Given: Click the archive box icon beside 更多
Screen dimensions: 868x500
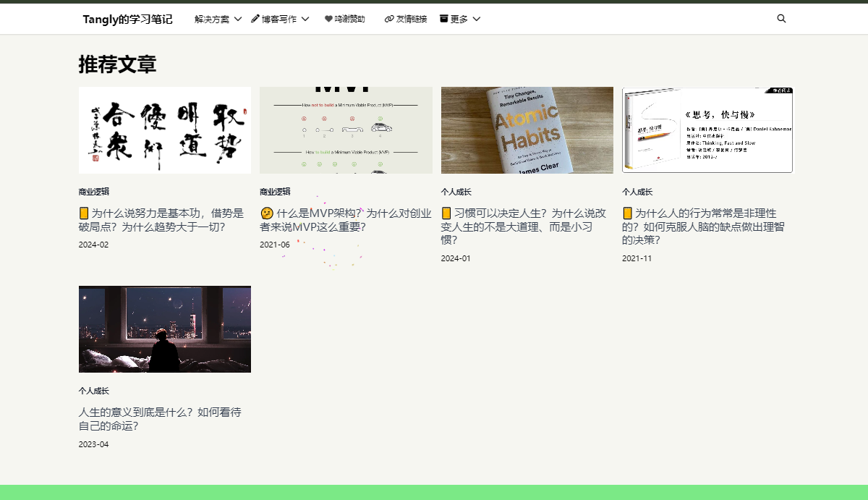Looking at the screenshot, I should pos(444,19).
